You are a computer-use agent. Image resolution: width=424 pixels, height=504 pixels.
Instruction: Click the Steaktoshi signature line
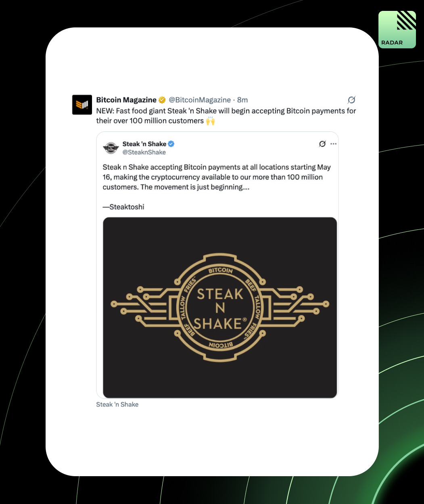pos(123,207)
